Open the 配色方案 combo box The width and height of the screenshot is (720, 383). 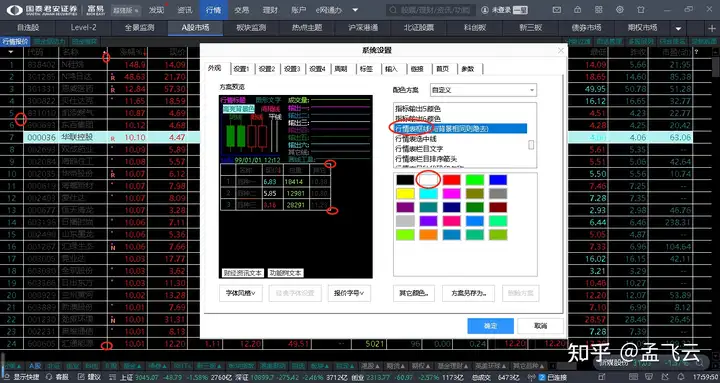click(483, 90)
